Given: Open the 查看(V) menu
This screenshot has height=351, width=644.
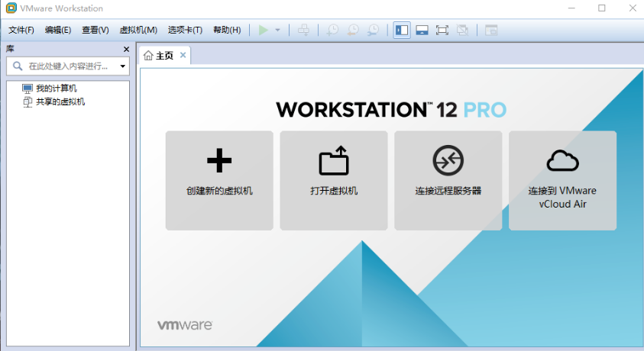Looking at the screenshot, I should tap(95, 30).
